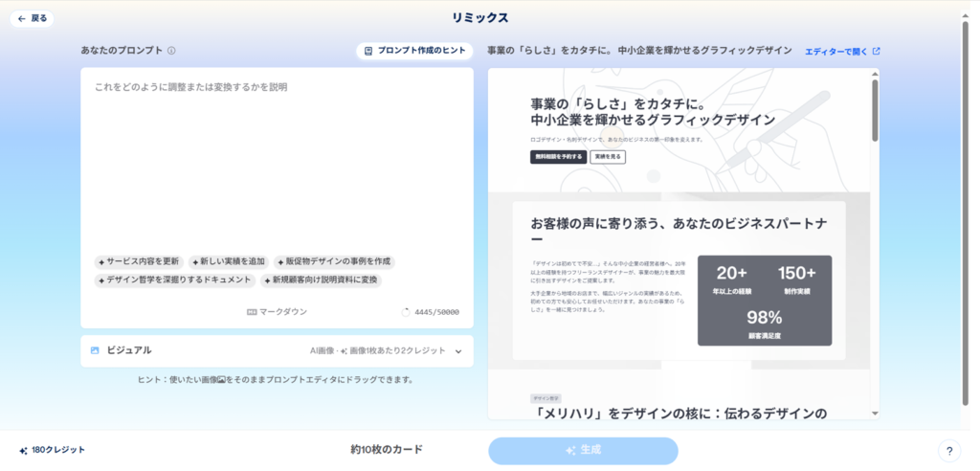Open help with the question mark icon
Image resolution: width=980 pixels, height=471 pixels.
tap(949, 451)
